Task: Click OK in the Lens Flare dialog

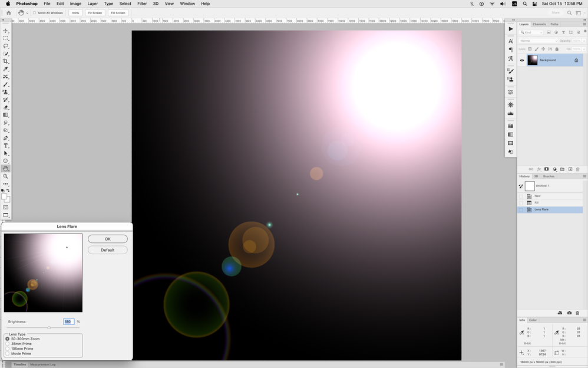Action: point(107,239)
